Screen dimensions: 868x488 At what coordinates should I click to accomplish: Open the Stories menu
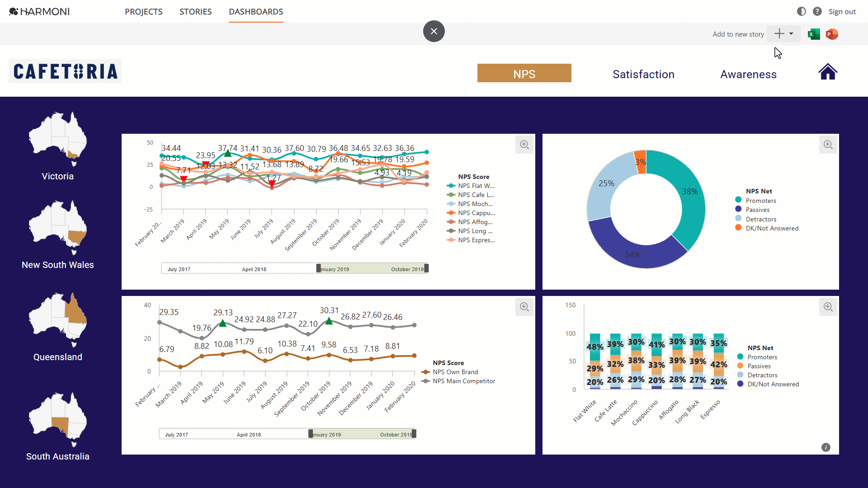coord(195,12)
